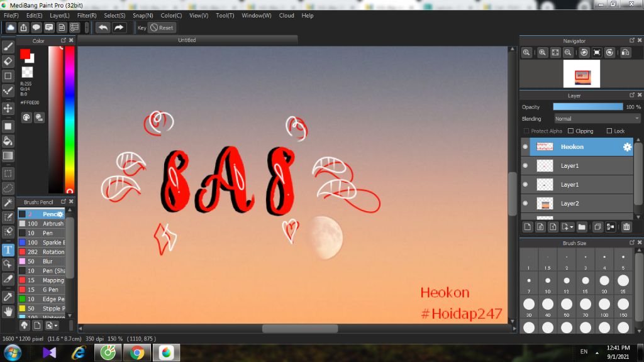Open the Filter menu
Image resolution: width=644 pixels, height=362 pixels.
[x=87, y=16]
